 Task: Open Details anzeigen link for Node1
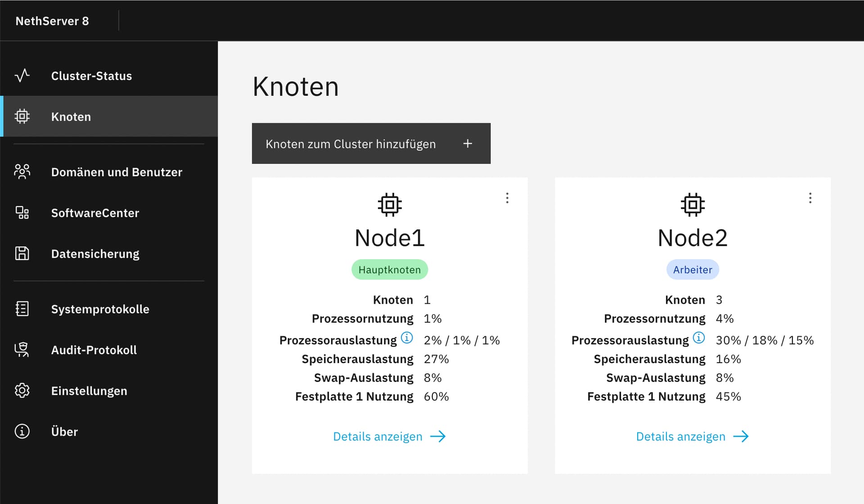[389, 436]
